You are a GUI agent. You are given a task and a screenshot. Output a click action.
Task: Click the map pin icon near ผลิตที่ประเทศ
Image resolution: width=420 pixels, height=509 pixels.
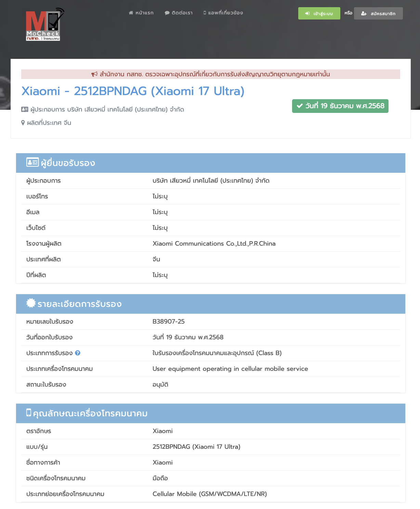click(23, 123)
